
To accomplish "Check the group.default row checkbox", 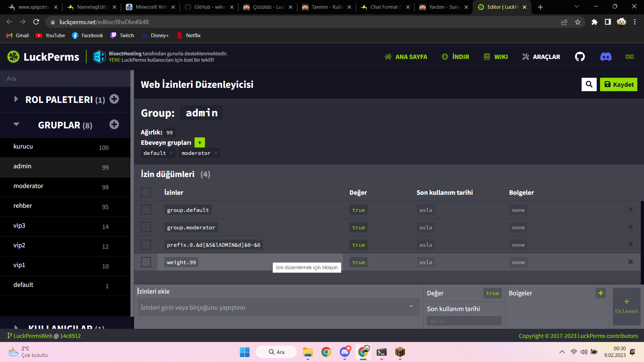I will tap(146, 209).
